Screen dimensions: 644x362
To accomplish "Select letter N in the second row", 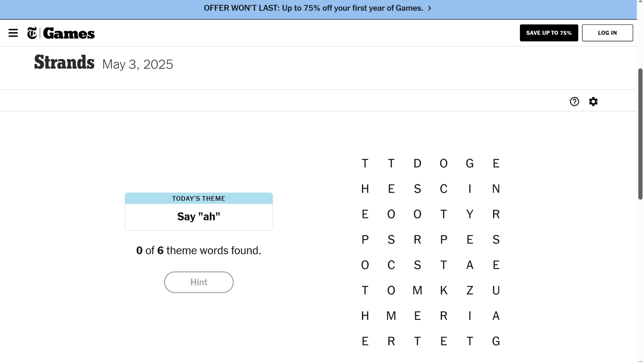I will click(496, 189).
